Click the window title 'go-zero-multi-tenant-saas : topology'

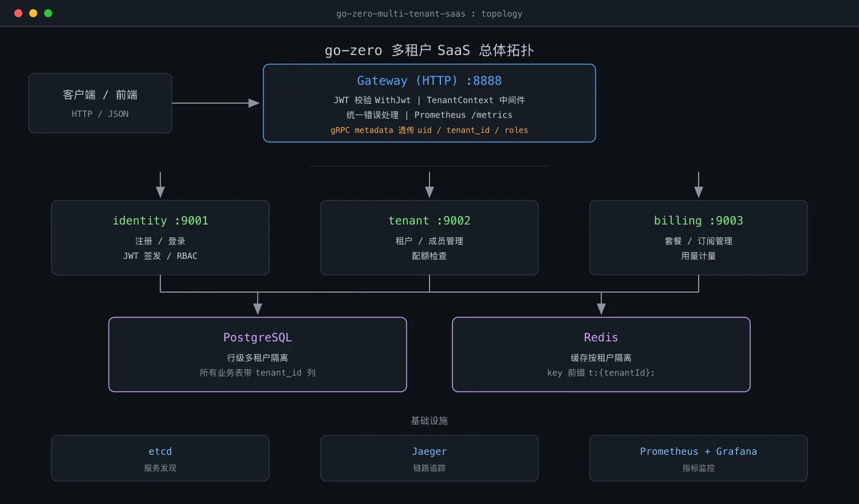click(429, 14)
